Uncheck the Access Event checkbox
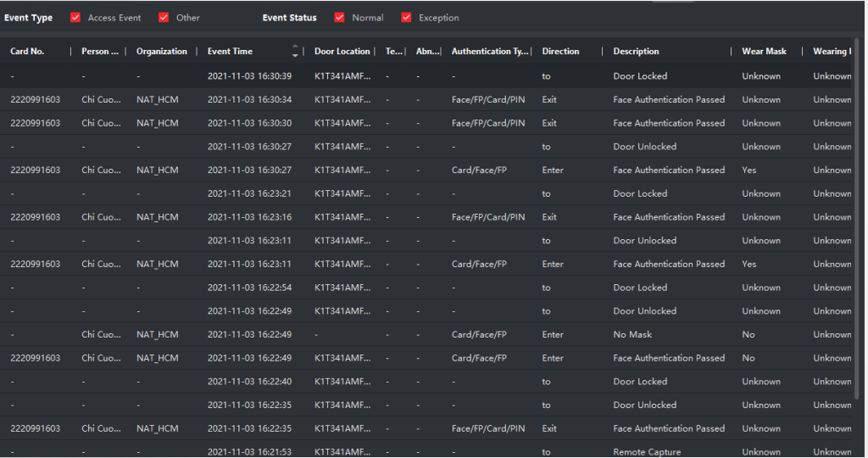Screen dimensions: 868x458 coord(76,18)
